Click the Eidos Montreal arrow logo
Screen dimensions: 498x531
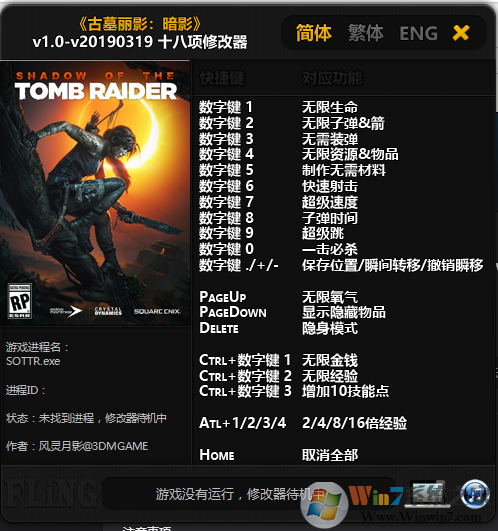[x=66, y=311]
